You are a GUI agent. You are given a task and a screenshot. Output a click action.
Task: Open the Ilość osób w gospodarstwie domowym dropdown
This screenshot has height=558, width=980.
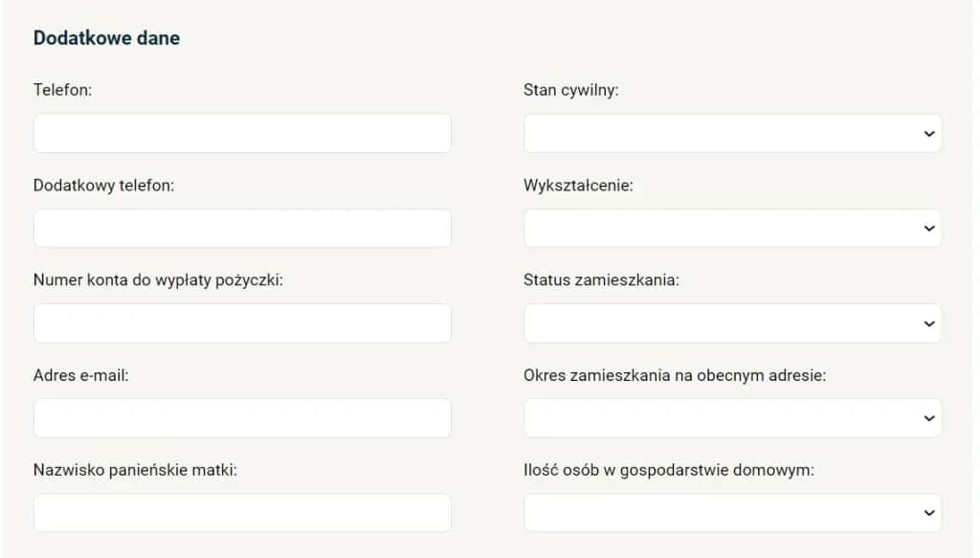click(x=732, y=512)
